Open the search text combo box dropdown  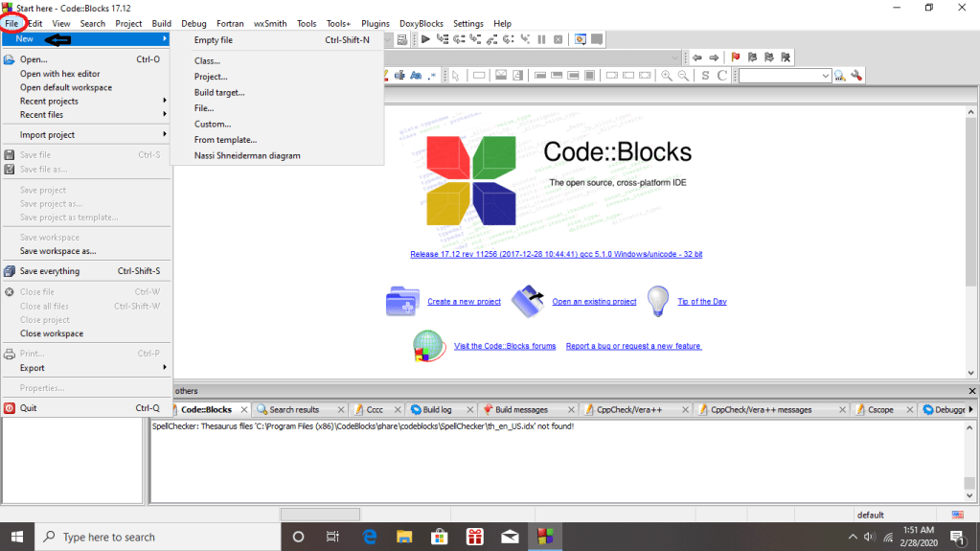click(x=826, y=76)
